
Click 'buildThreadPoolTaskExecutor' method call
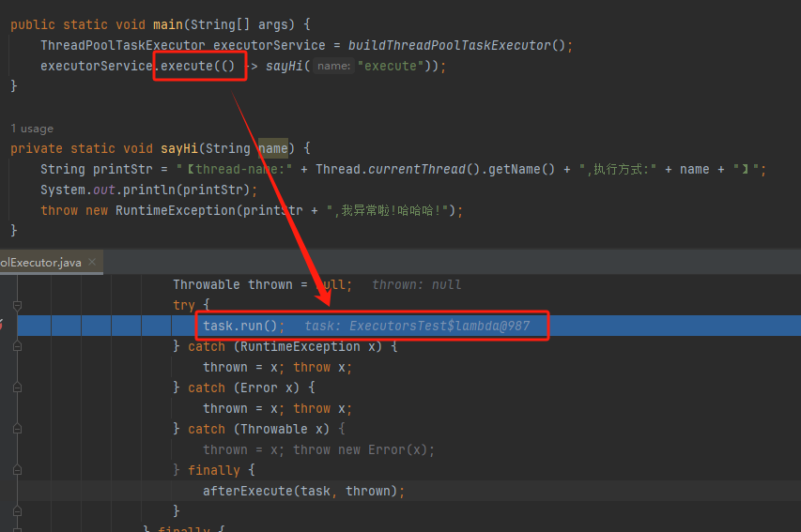click(450, 45)
